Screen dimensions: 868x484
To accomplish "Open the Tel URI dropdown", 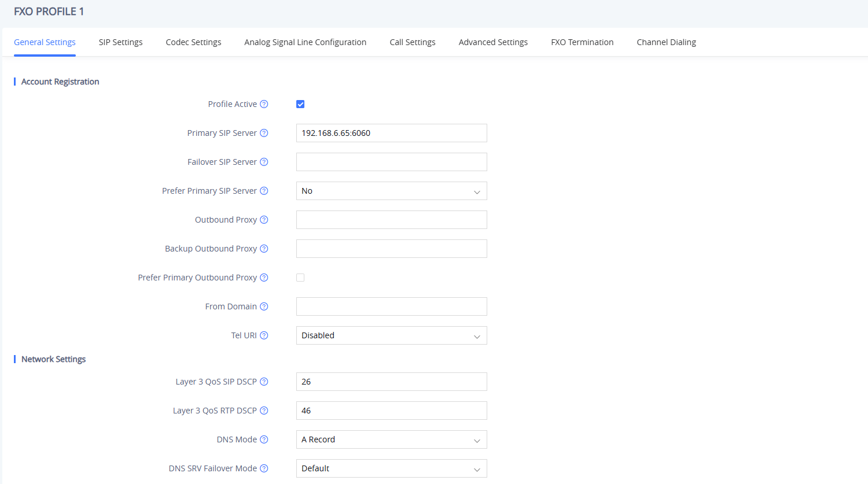I will click(392, 335).
